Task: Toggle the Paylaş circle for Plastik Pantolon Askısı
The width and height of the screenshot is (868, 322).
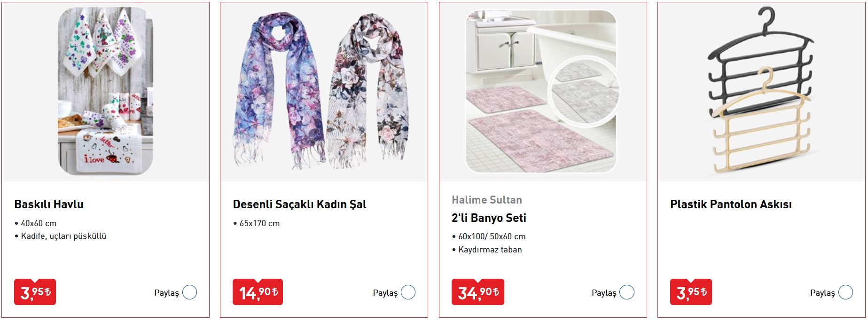Action: tap(845, 292)
